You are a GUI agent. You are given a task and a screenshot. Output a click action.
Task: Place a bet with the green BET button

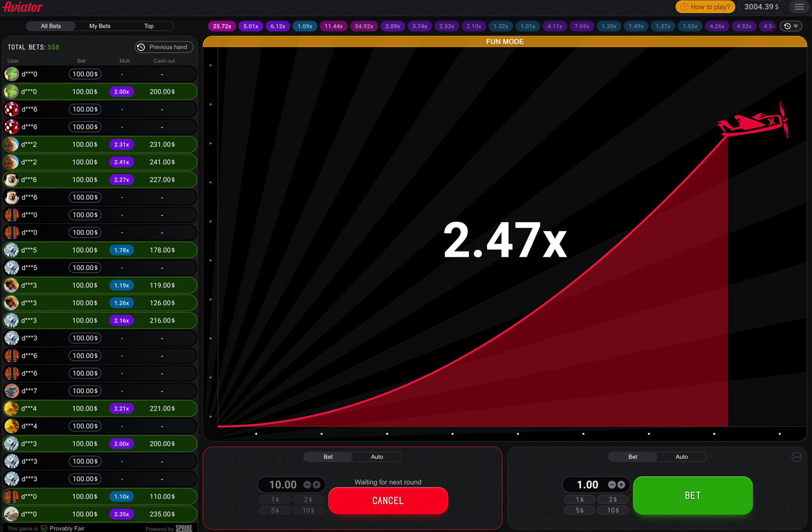(x=693, y=496)
